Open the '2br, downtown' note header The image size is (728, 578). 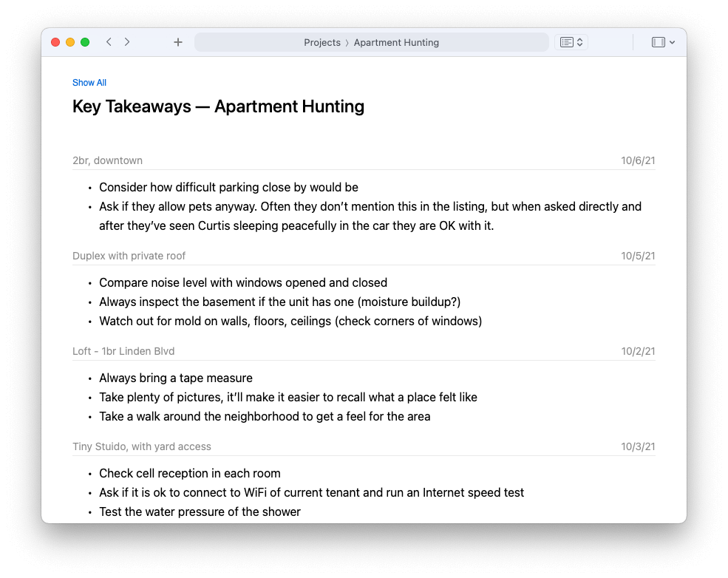(107, 160)
